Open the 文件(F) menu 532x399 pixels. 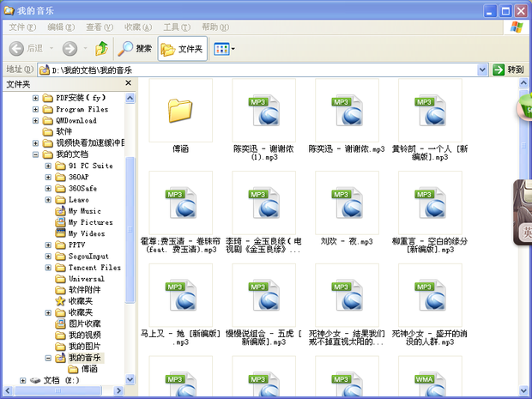pyautogui.click(x=22, y=27)
